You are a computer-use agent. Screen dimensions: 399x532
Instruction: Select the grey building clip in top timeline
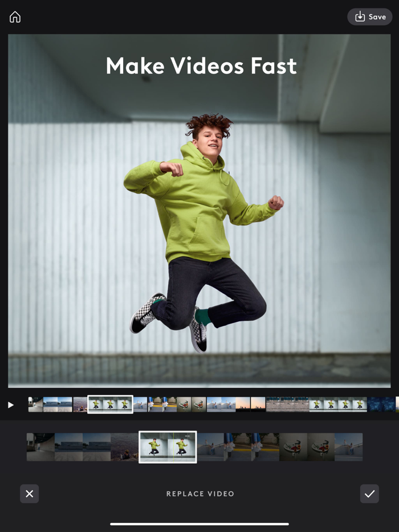[x=58, y=404]
